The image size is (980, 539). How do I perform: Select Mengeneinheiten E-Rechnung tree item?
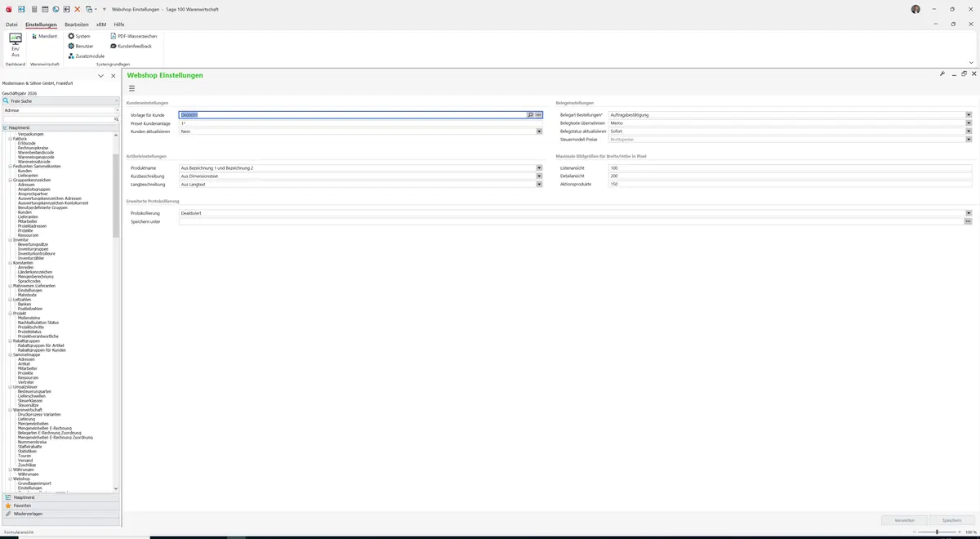(x=44, y=428)
